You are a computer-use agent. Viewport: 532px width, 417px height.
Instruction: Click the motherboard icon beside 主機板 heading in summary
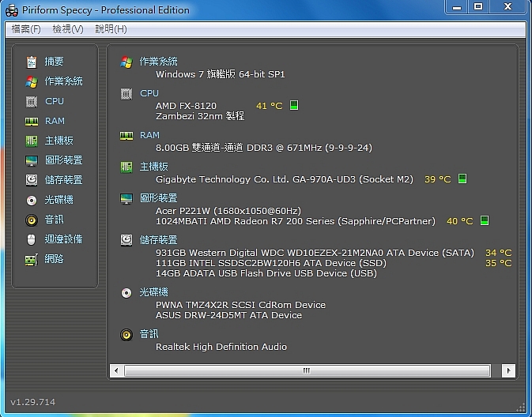tap(126, 167)
